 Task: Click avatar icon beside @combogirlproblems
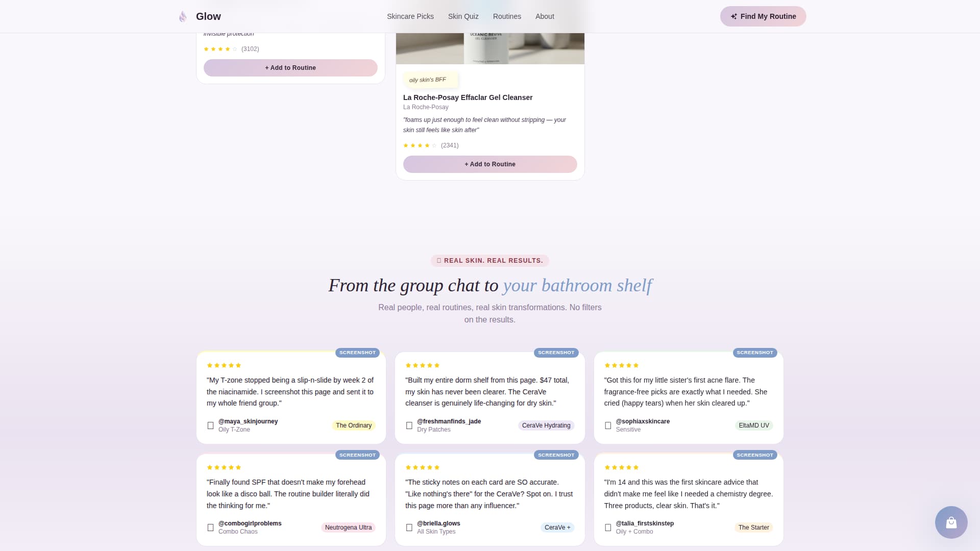[210, 528]
